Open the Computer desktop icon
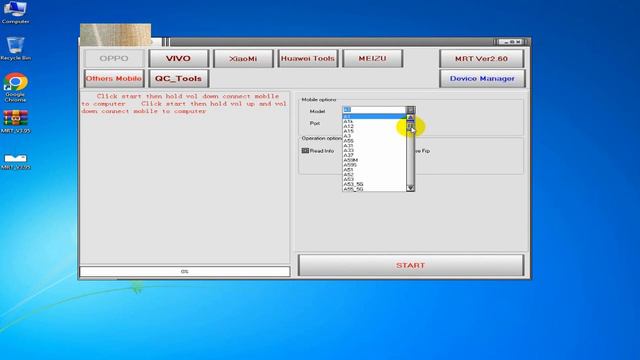Viewport: 640px width, 360px height. [16, 12]
